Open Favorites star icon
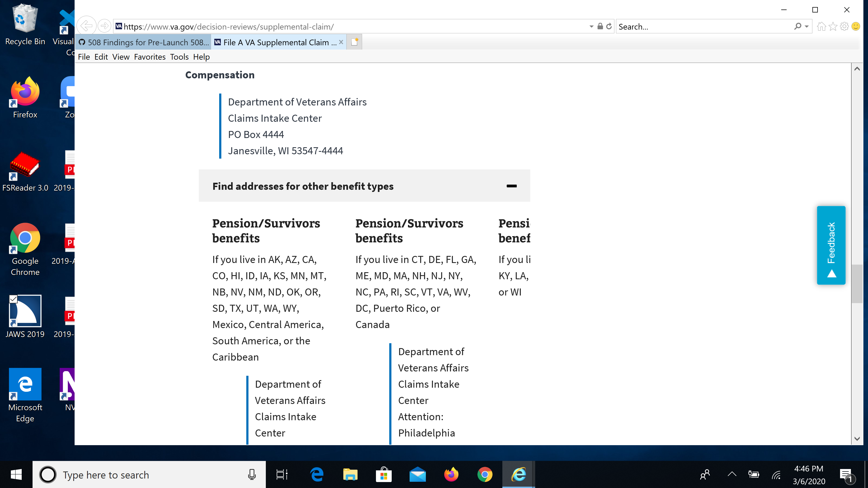Screen dimensions: 868x488 coord(833,26)
